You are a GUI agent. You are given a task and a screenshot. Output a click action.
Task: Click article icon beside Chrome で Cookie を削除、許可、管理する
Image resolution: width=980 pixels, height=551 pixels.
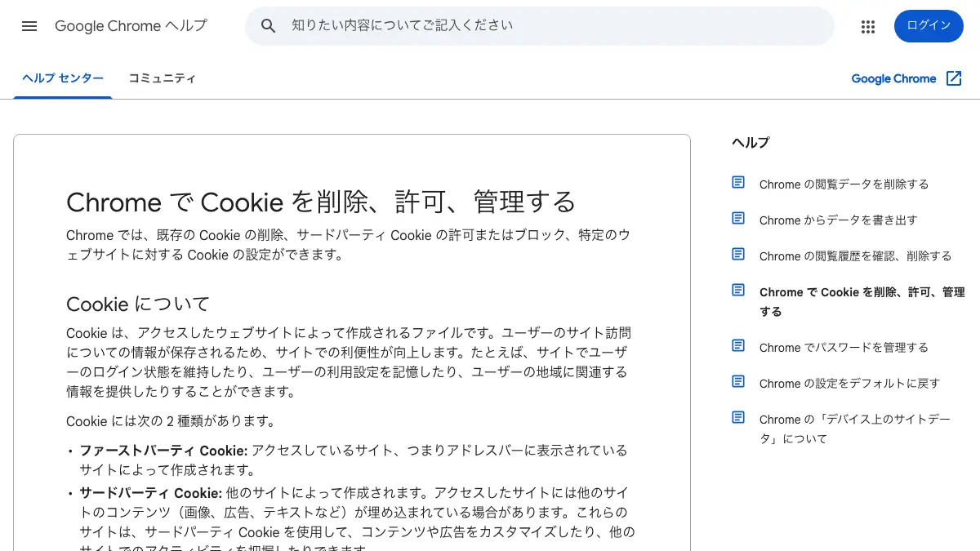738,291
